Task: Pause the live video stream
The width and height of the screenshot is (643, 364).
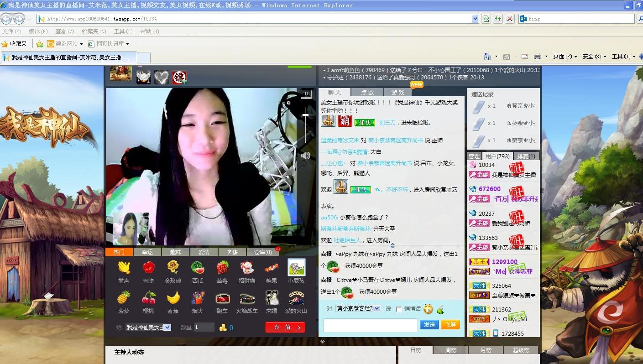Action: point(306,94)
